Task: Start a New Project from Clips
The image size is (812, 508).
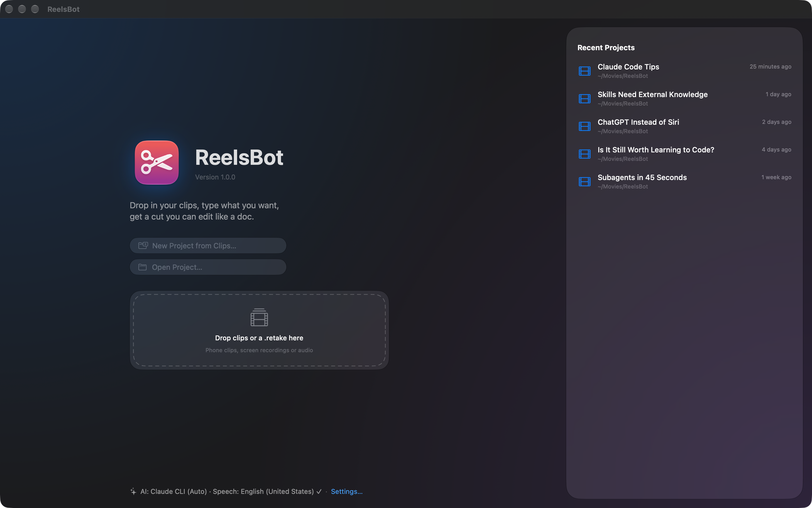Action: tap(208, 246)
